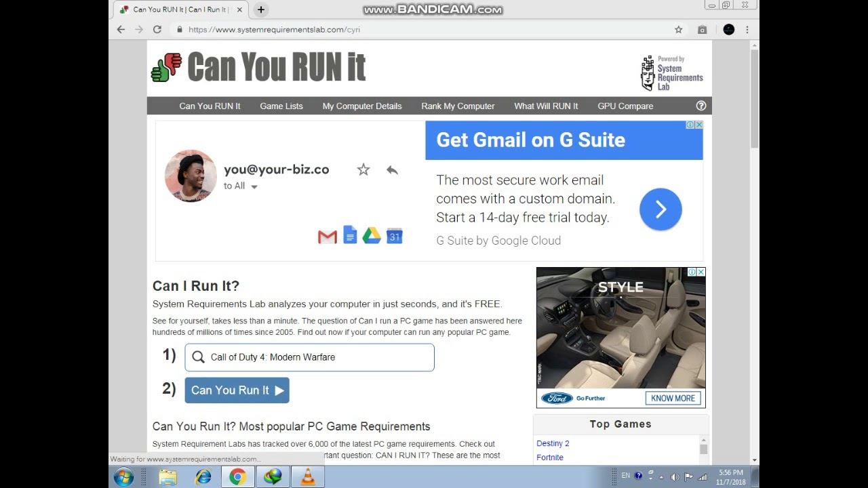
Task: Expand the 'to All' dropdown arrow
Action: 254,186
